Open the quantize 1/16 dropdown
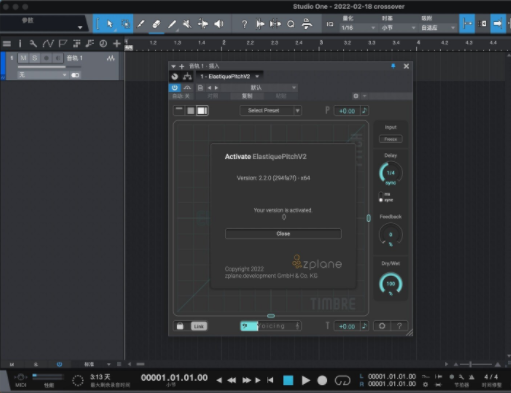 (358, 28)
